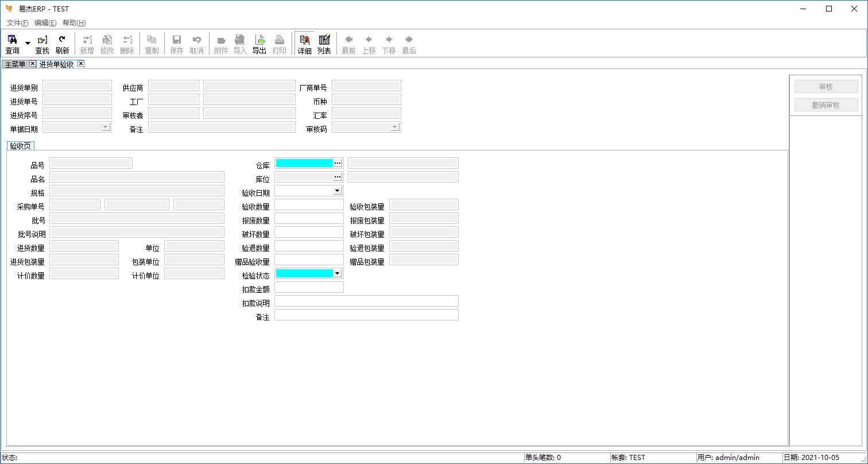868x464 pixels.
Task: Expand the 验收日期 date dropdown
Action: coord(337,191)
